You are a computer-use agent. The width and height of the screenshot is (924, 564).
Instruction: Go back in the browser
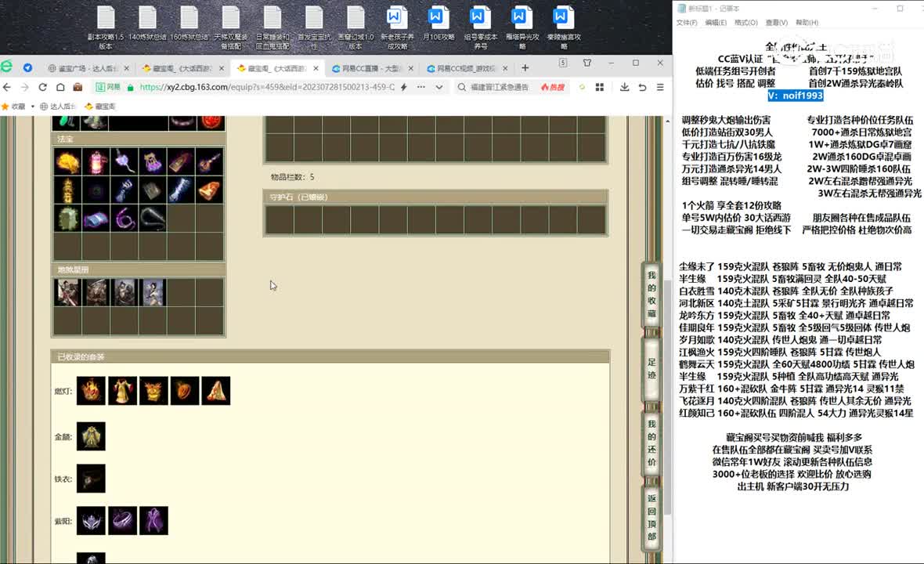tap(7, 87)
